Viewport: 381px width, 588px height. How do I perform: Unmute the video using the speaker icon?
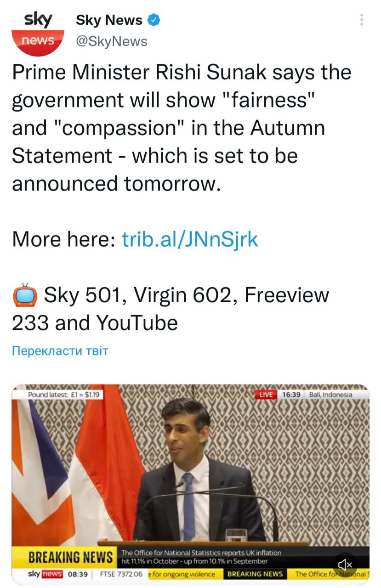[345, 565]
